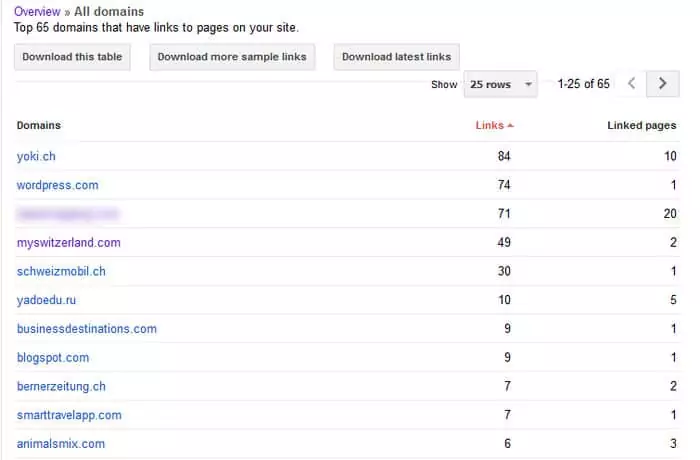Open the blurred domain link
The height and width of the screenshot is (460, 700).
coord(67,214)
